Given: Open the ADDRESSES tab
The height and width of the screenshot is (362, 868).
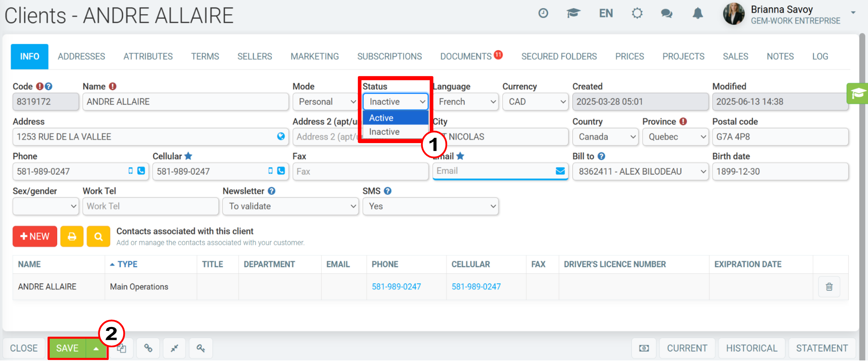Looking at the screenshot, I should point(81,56).
